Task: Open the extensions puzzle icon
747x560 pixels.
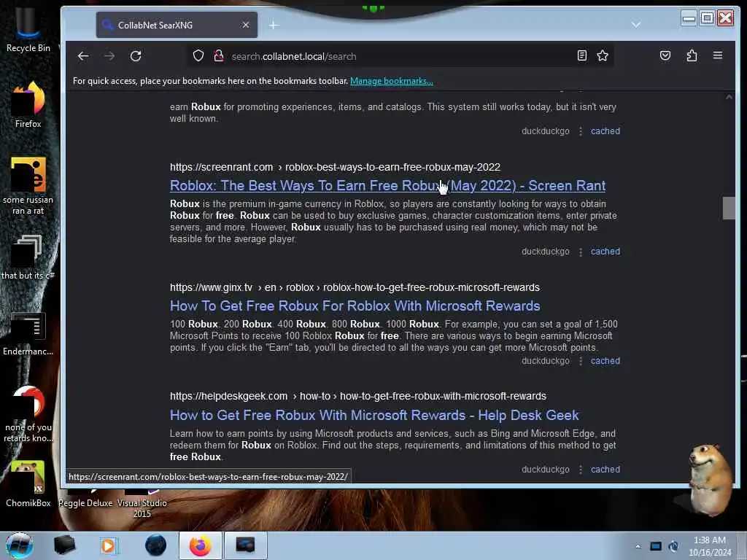Action: pos(692,55)
